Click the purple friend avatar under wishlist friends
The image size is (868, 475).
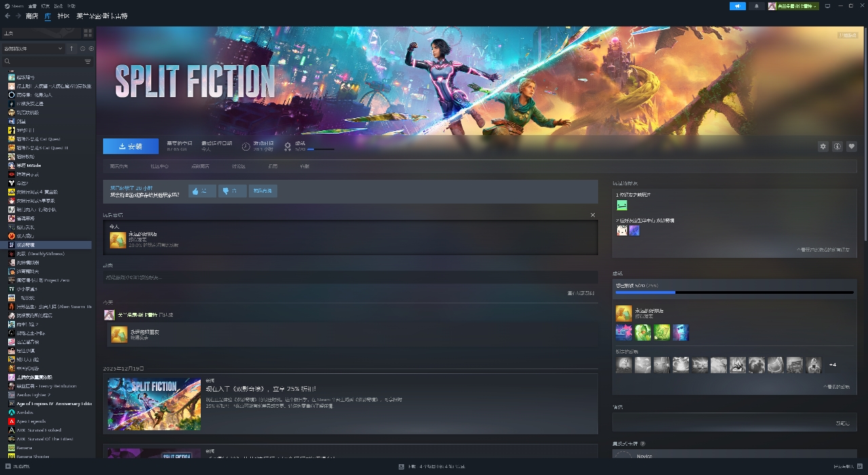634,231
